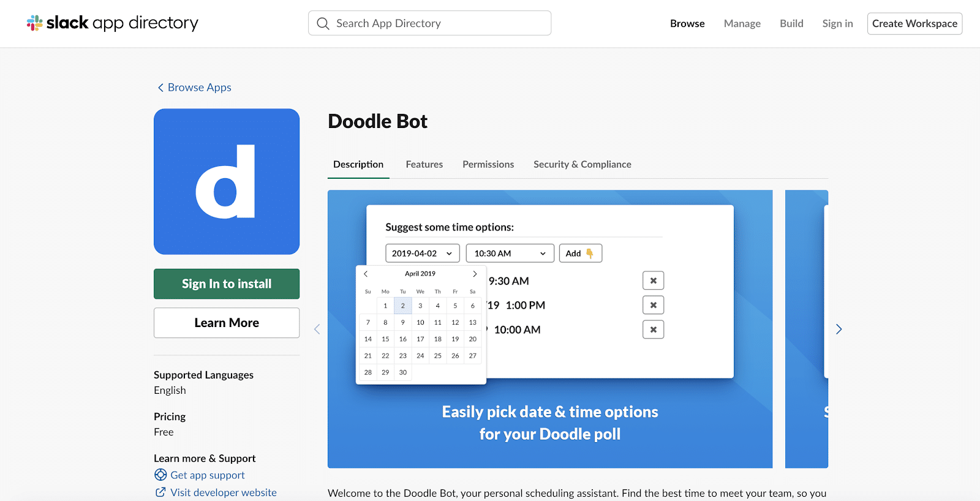Screen dimensions: 980x501
Task: Switch to the Description tab
Action: pyautogui.click(x=358, y=164)
